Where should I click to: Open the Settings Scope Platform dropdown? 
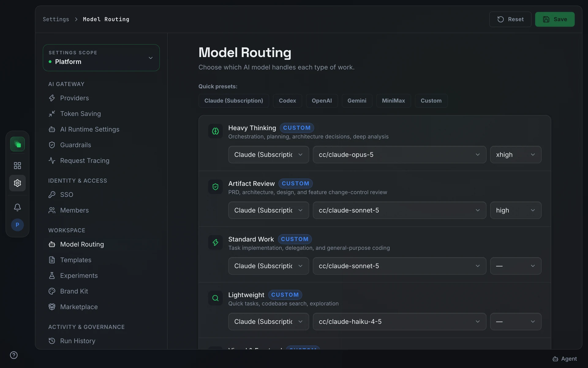click(x=101, y=58)
